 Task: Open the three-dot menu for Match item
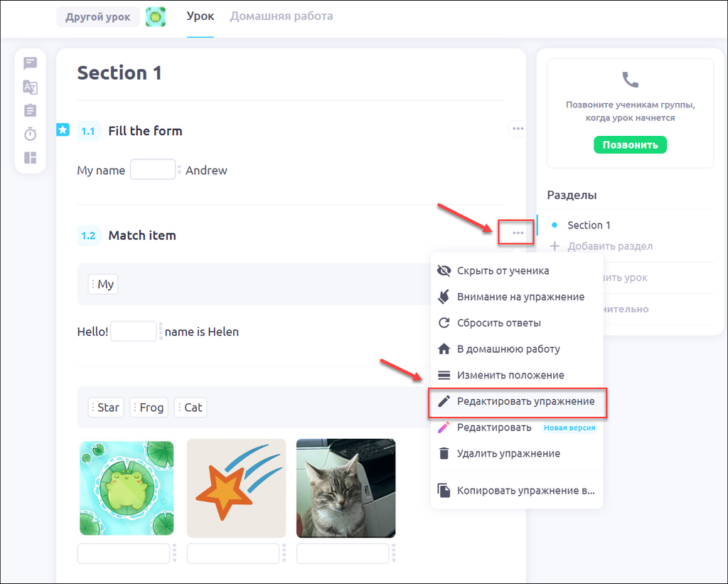[518, 233]
